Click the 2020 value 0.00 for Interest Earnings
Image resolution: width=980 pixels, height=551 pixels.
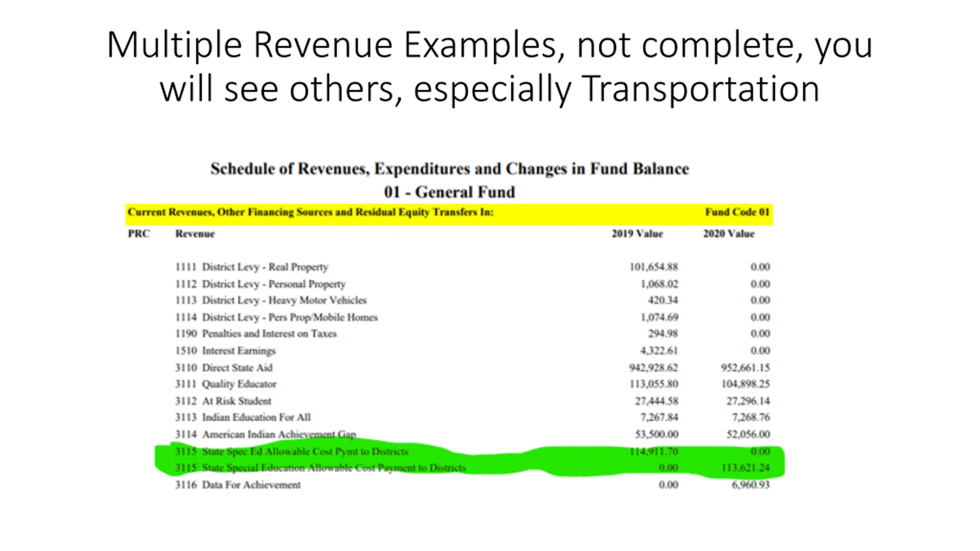[x=760, y=351]
